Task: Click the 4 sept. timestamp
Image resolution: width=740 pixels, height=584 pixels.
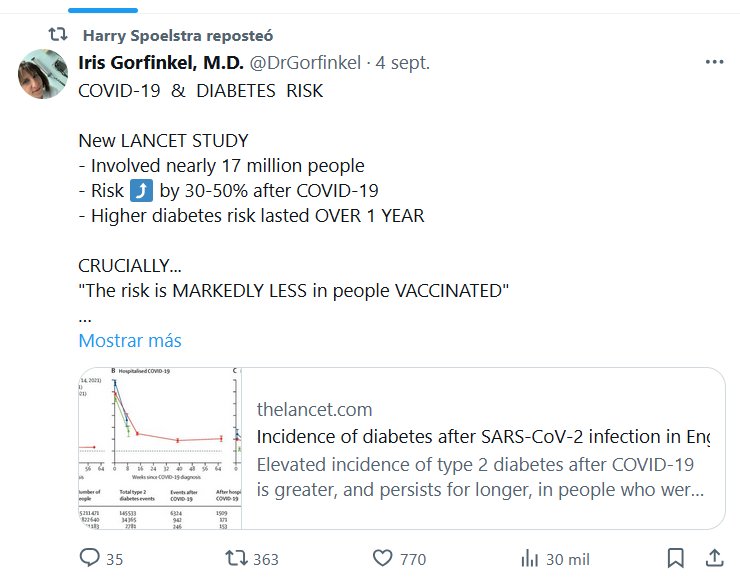Action: tap(402, 63)
